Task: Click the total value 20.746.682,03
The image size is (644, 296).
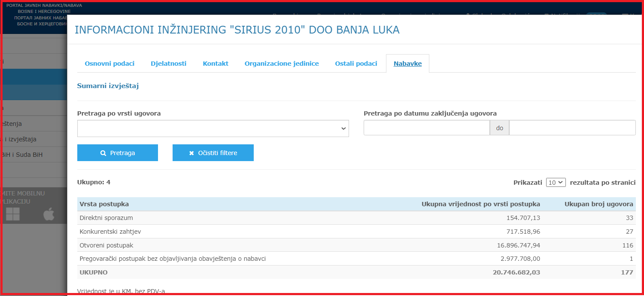Action: click(516, 272)
